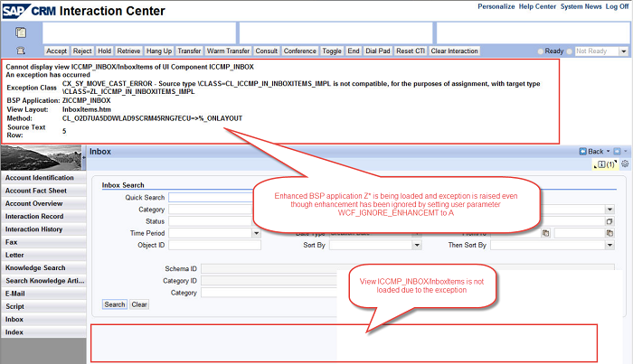
Task: Open the rightmost date picker calendar icon
Action: coord(609,233)
